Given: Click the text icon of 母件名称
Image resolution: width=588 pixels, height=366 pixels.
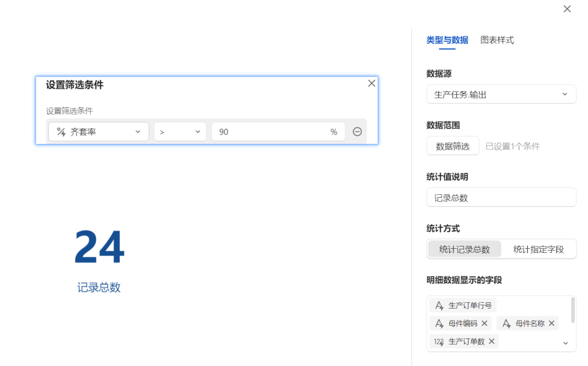Looking at the screenshot, I should [x=506, y=323].
